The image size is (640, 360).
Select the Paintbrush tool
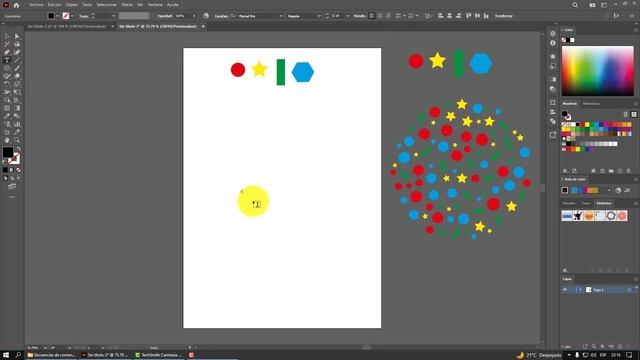(x=17, y=68)
